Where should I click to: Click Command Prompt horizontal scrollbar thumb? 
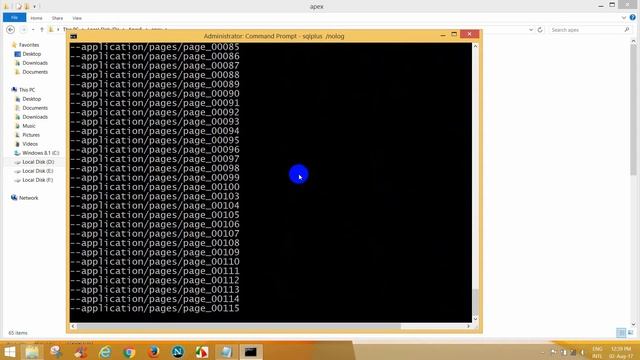[239, 326]
